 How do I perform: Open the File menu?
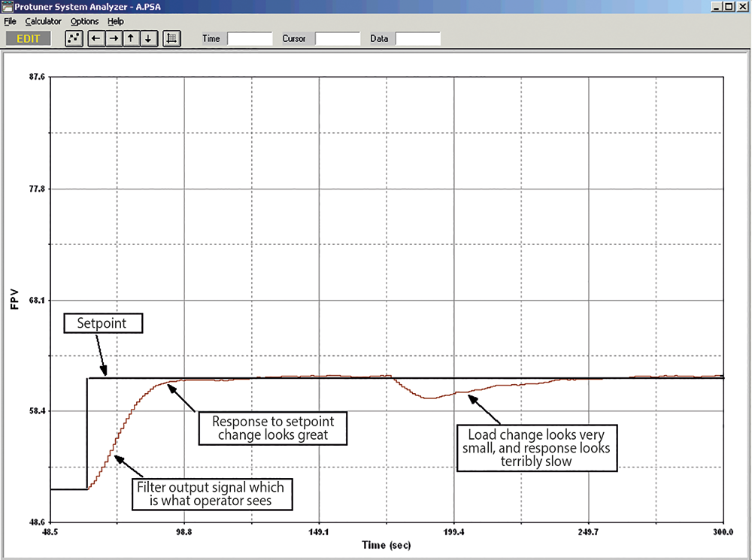[x=10, y=22]
